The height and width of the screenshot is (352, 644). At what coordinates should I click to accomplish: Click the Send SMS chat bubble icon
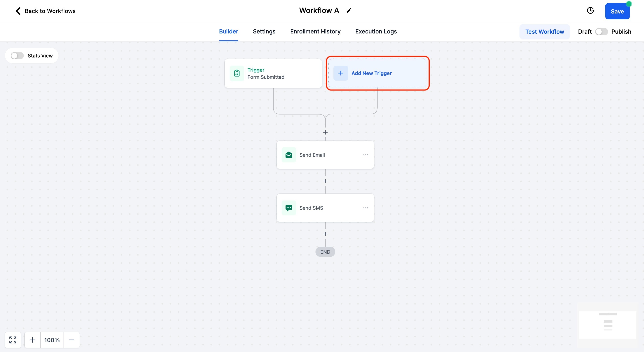(289, 208)
